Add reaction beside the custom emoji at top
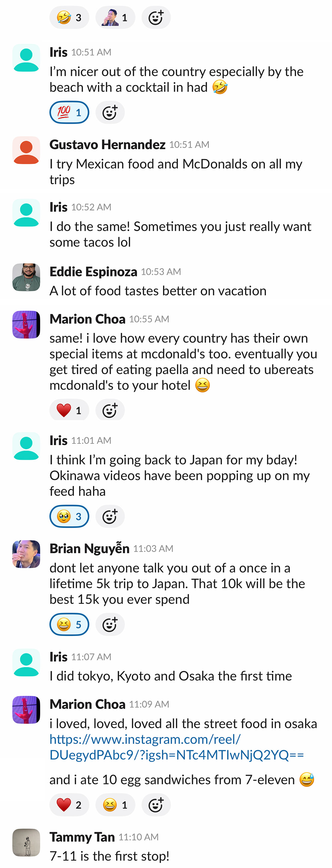The width and height of the screenshot is (332, 868). point(156,18)
